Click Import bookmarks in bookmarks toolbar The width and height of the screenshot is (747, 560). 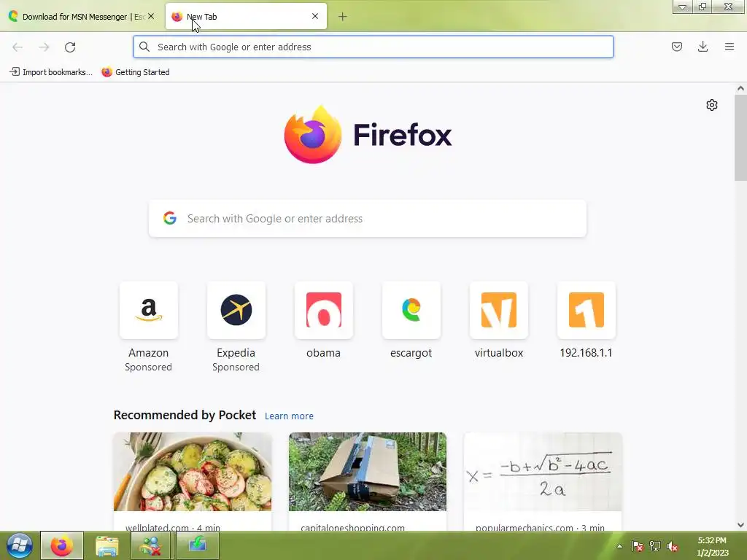(x=51, y=72)
